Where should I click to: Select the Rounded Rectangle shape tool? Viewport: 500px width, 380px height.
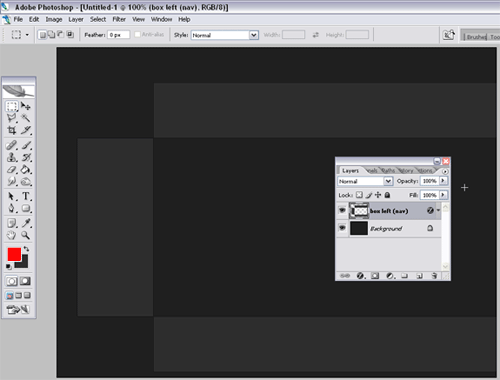click(x=26, y=208)
